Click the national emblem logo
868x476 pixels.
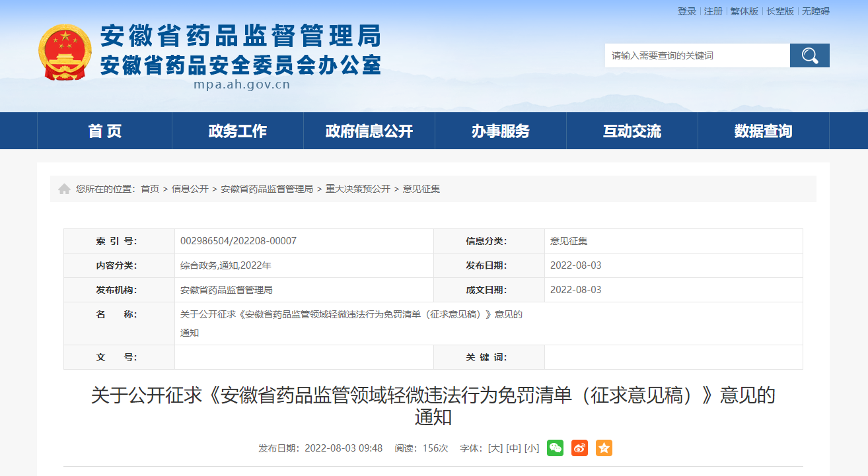65,53
